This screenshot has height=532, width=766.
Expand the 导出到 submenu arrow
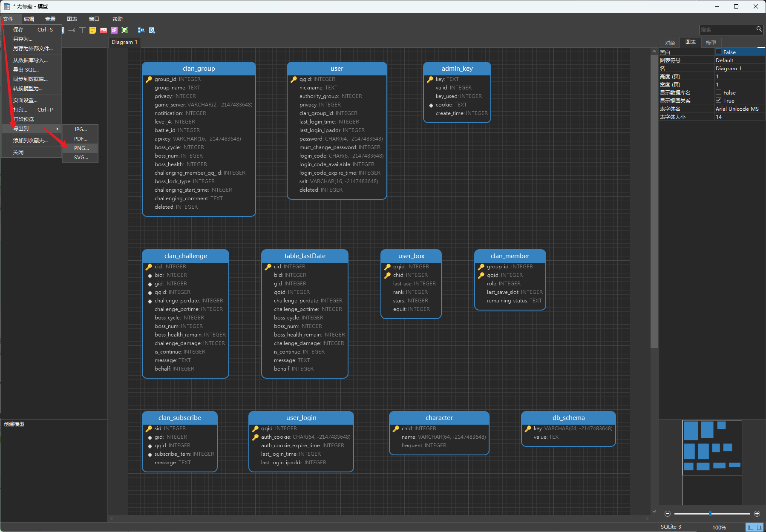click(58, 129)
